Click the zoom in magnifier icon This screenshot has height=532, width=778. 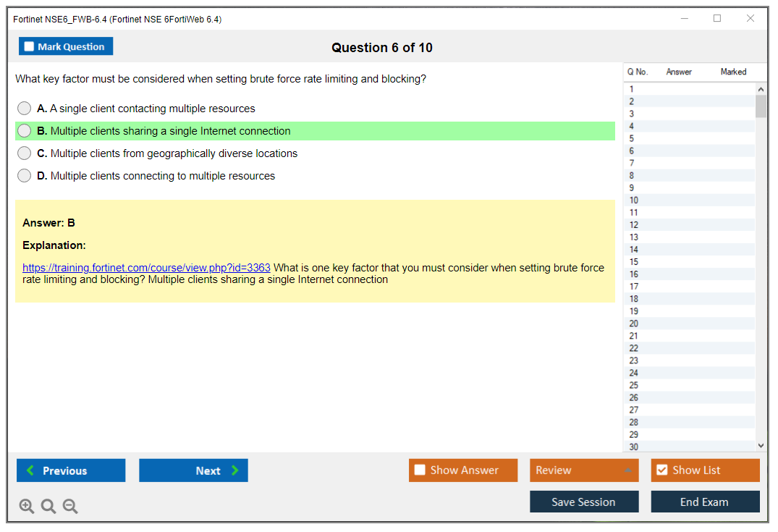coord(27,507)
